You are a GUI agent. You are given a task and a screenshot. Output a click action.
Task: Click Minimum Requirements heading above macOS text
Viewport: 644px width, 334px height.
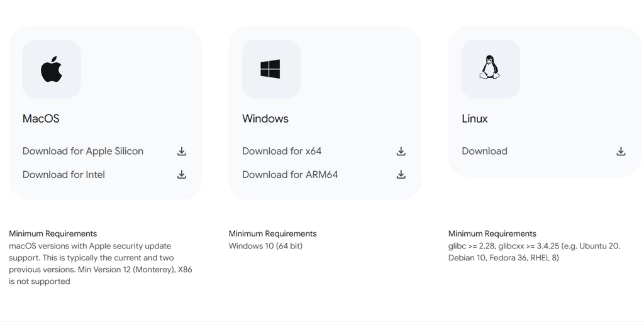tap(53, 234)
